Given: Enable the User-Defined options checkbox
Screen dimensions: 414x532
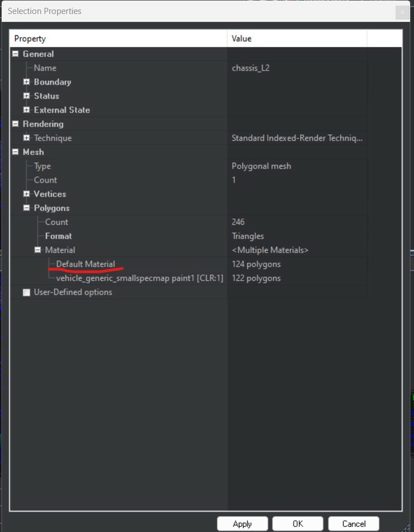Looking at the screenshot, I should tap(26, 292).
